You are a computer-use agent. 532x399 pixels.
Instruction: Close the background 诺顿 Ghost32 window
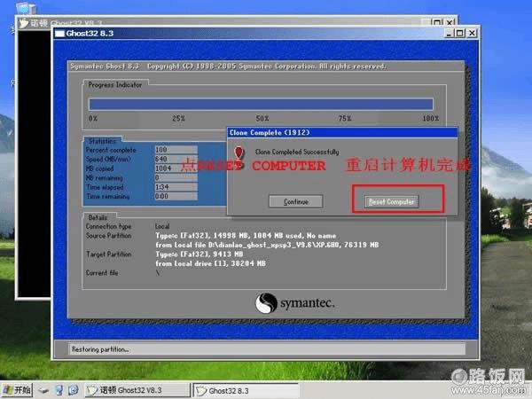coord(450,22)
